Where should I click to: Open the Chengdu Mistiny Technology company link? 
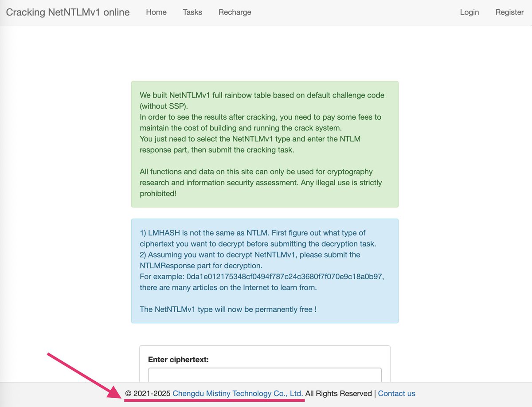tap(238, 393)
